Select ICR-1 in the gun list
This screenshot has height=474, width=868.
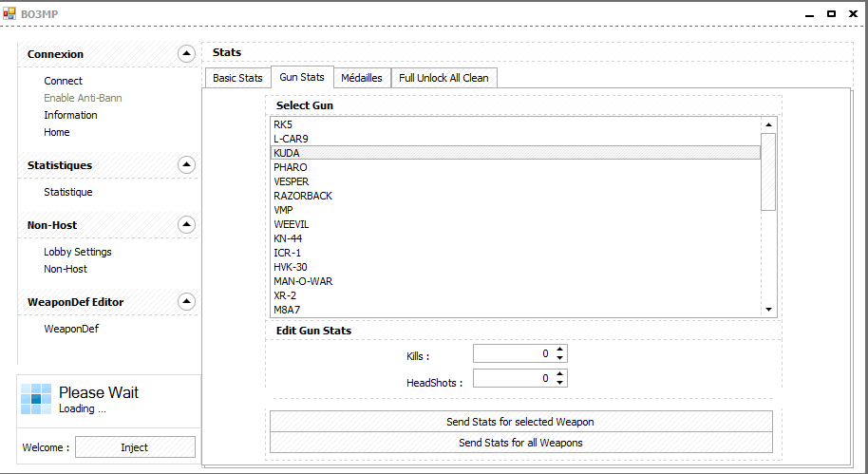(x=516, y=253)
